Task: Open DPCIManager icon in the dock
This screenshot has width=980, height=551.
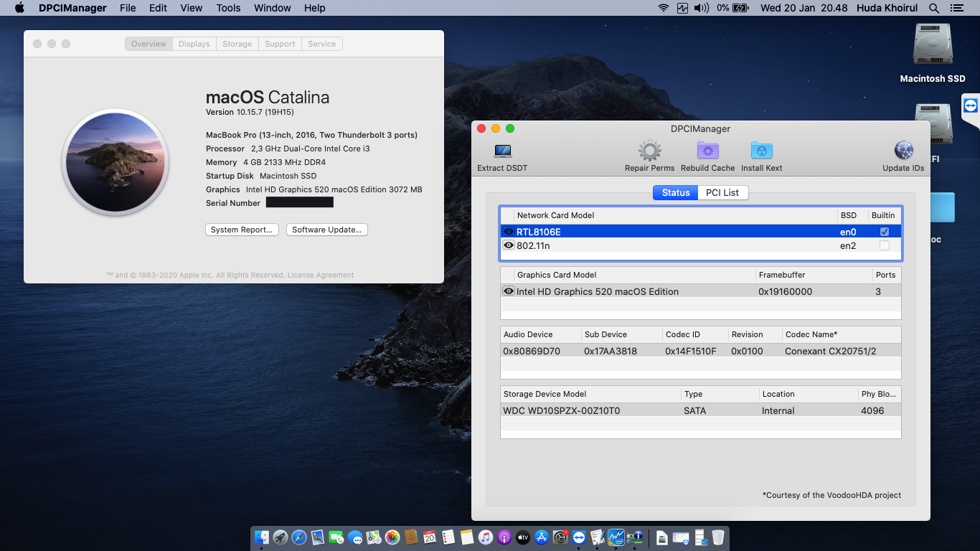Action: pos(635,537)
